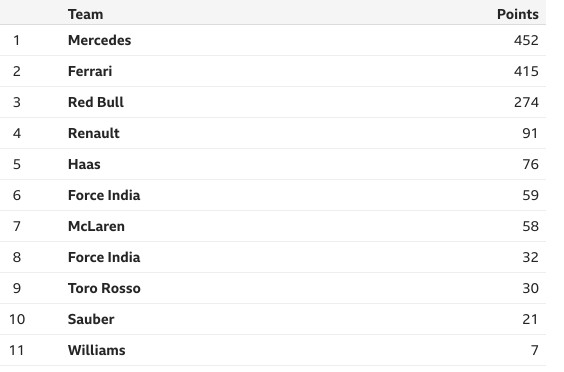Select Force India in eighth position

(x=104, y=257)
